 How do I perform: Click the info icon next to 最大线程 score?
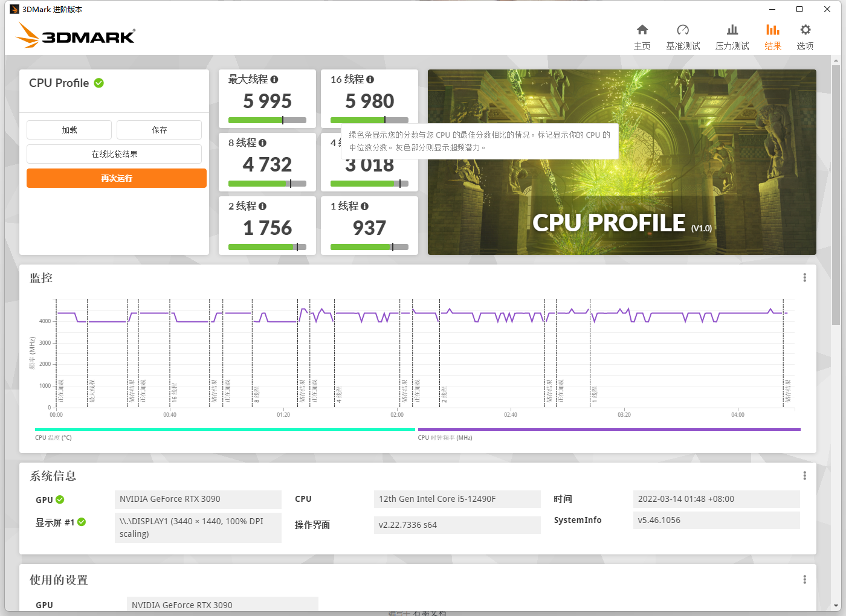pos(275,79)
